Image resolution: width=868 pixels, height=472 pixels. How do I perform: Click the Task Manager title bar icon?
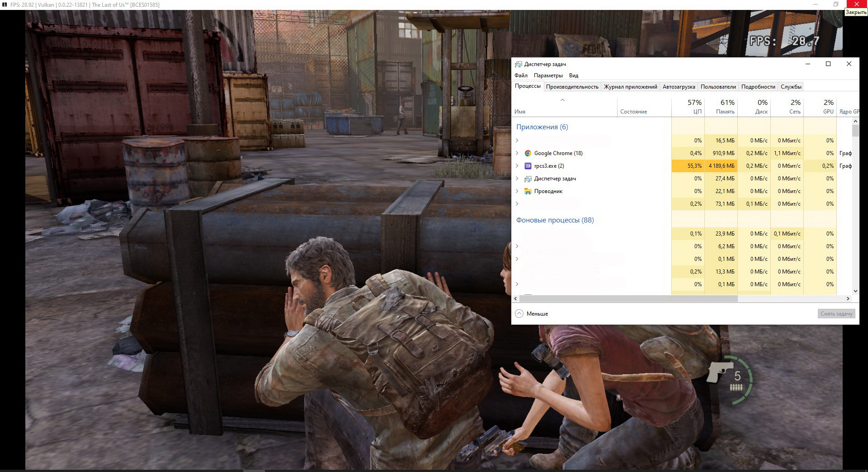point(519,64)
